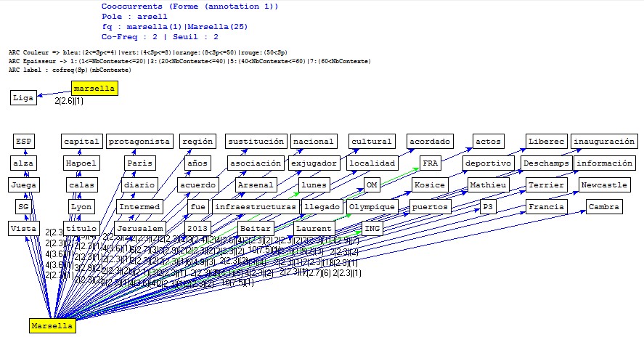Select the 'diario' node
The width and height of the screenshot is (644, 345).
[139, 184]
